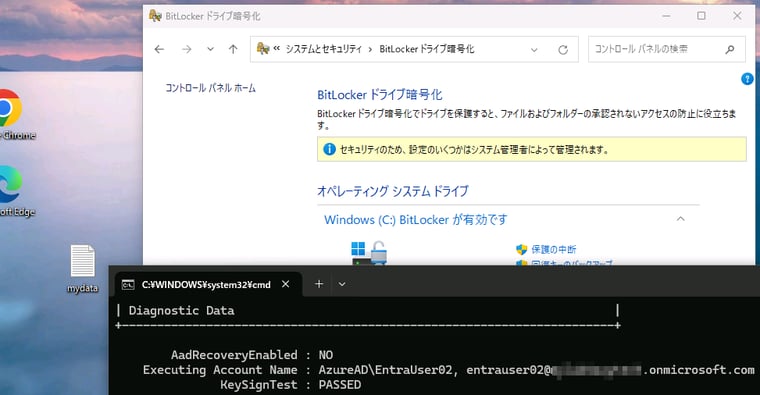
Task: Click KeySignTest PASSED text in terminal
Action: click(291, 385)
